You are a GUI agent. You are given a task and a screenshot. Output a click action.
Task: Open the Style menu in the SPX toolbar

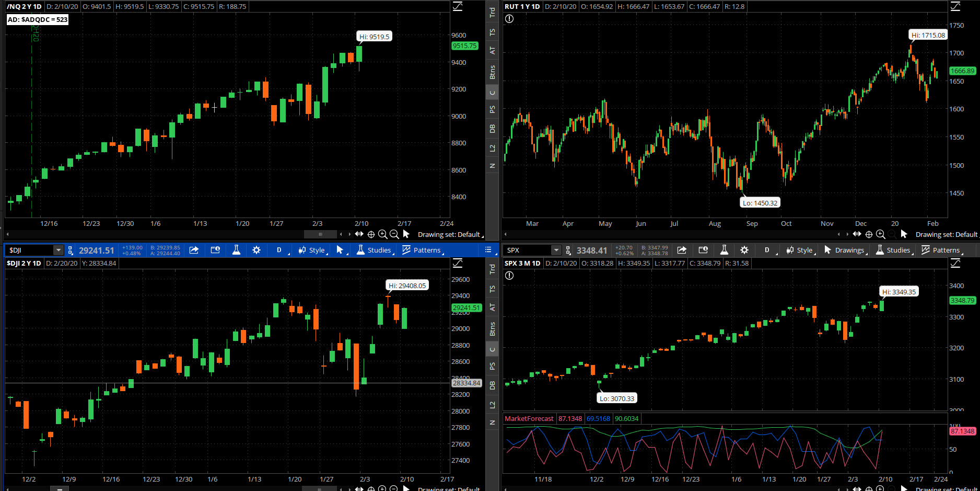(x=800, y=250)
